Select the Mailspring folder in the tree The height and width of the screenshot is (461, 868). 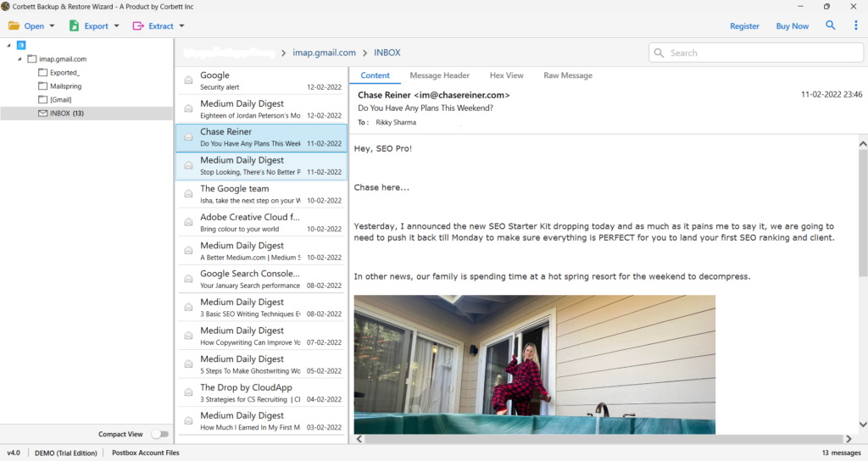pyautogui.click(x=65, y=86)
